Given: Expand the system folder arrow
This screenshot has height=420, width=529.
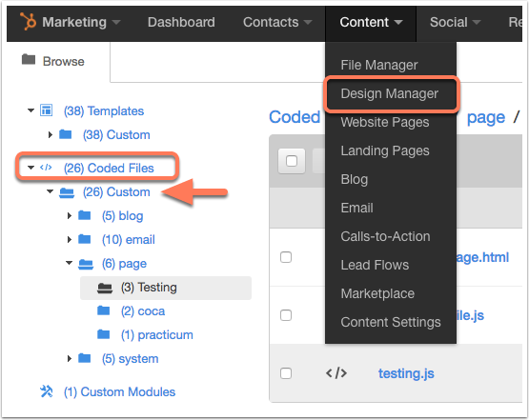Looking at the screenshot, I should (x=70, y=358).
